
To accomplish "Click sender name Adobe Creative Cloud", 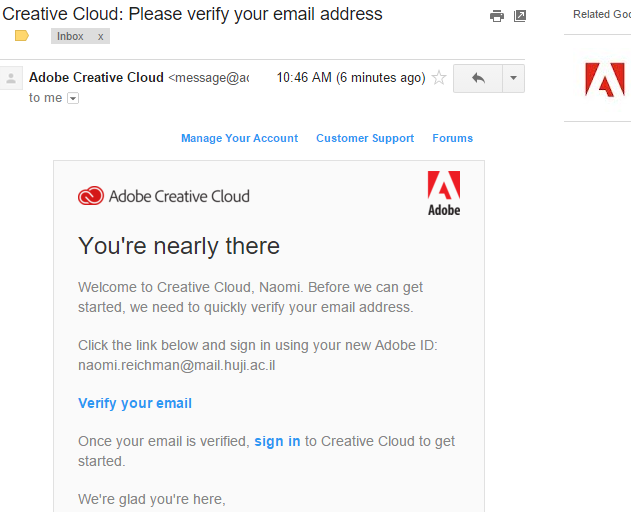I will click(x=96, y=77).
